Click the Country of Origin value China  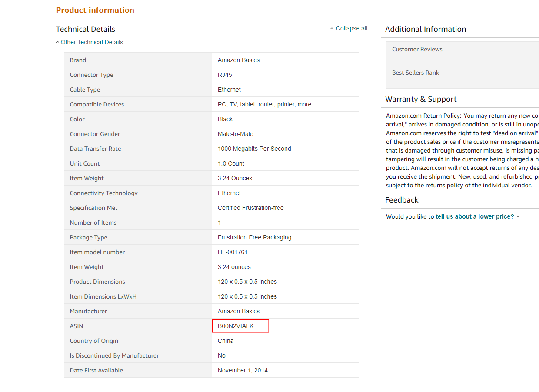(x=226, y=341)
